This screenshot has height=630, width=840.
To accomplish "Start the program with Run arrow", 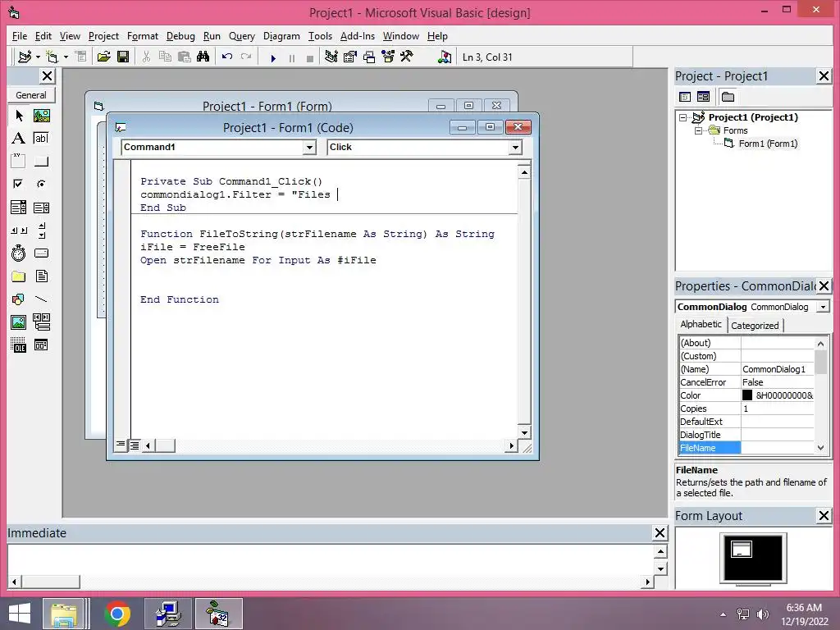I will coord(273,58).
